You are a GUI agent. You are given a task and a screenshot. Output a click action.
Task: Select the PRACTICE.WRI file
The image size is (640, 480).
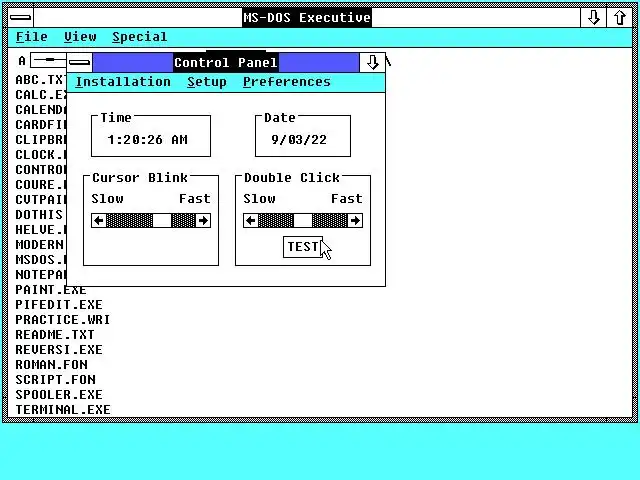(x=62, y=320)
